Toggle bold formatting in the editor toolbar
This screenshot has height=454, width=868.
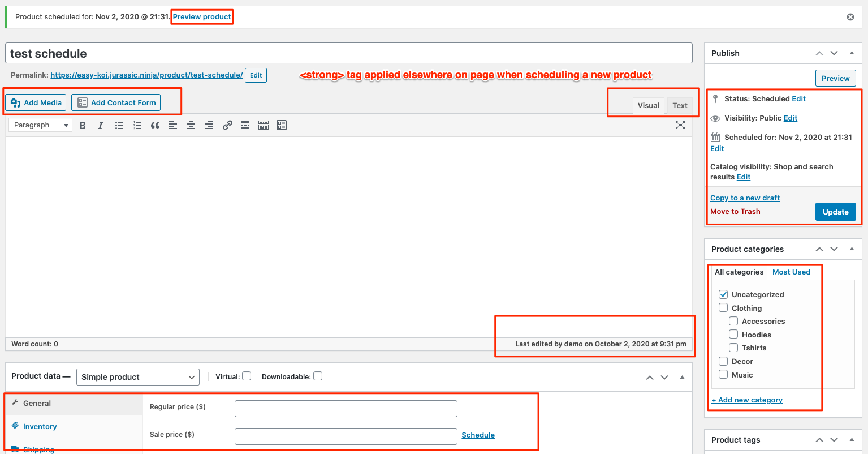point(83,125)
